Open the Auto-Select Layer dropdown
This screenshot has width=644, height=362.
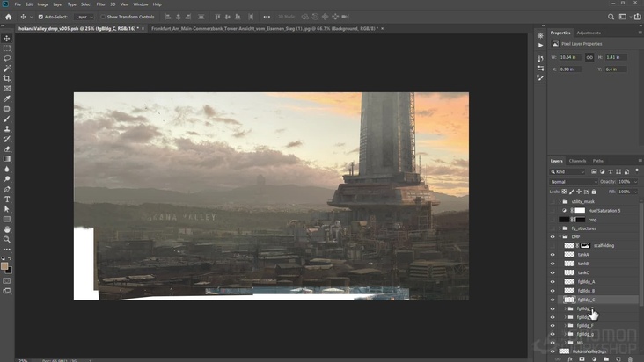tap(84, 17)
